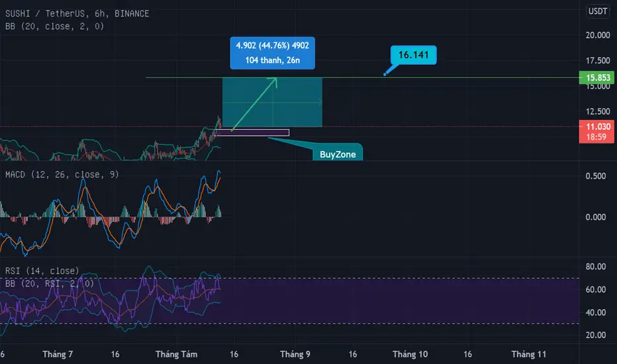Select the BB (20, RSI, 2, 0) legend
617x364 pixels.
(50, 283)
